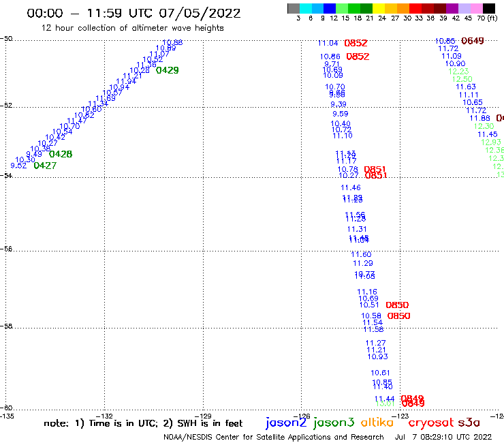Click the black swatch at the scale's end
Screen dimensions: 504x443
click(488, 8)
